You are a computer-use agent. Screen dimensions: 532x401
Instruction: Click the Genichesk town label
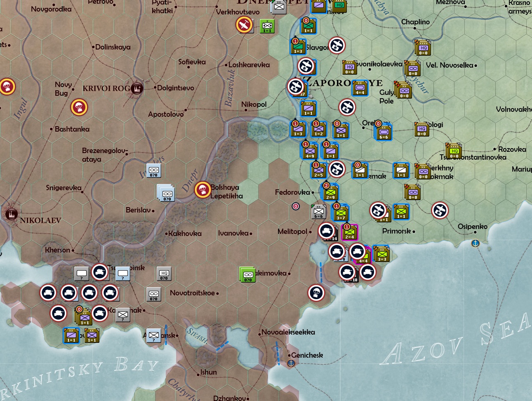point(307,355)
